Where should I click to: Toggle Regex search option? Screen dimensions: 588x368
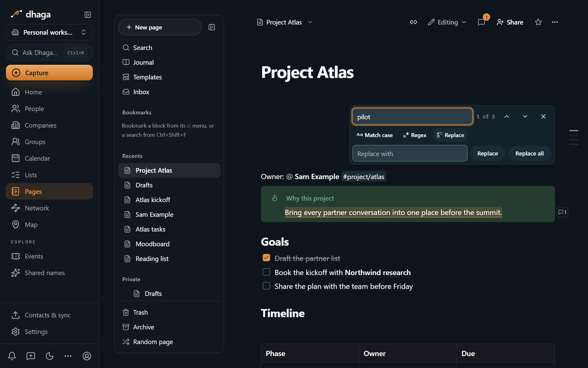[x=415, y=135]
